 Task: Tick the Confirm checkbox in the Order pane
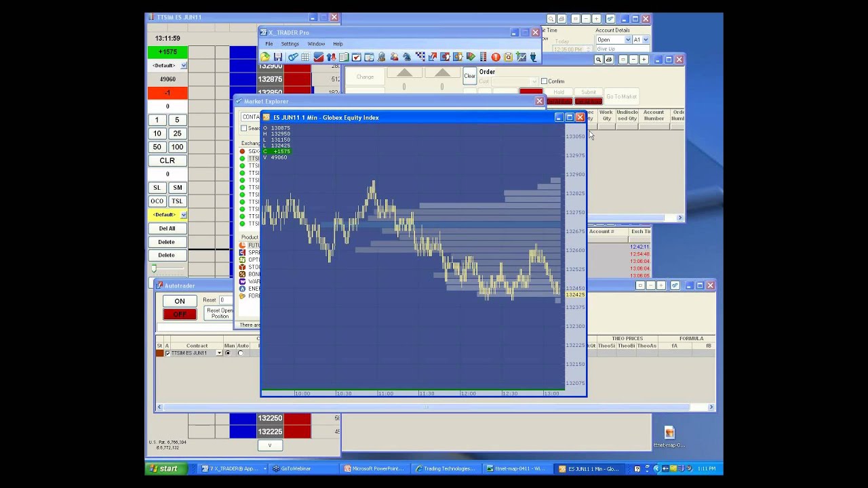pyautogui.click(x=544, y=81)
